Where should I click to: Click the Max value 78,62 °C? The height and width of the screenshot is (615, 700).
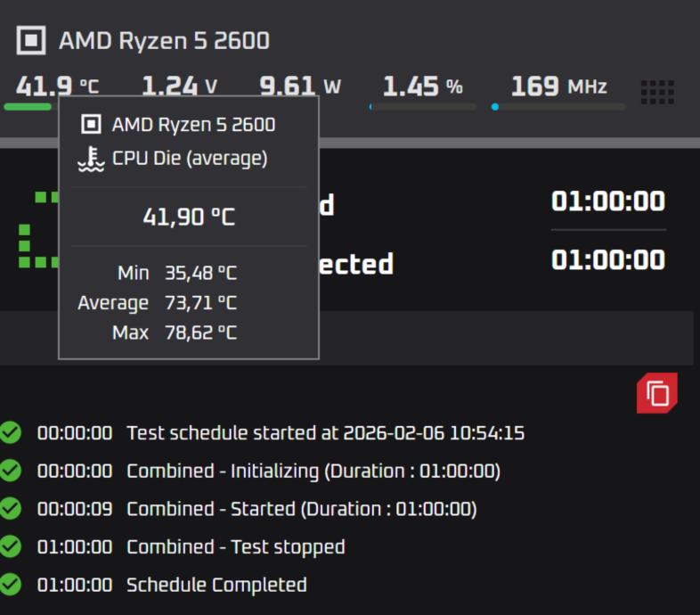201,332
